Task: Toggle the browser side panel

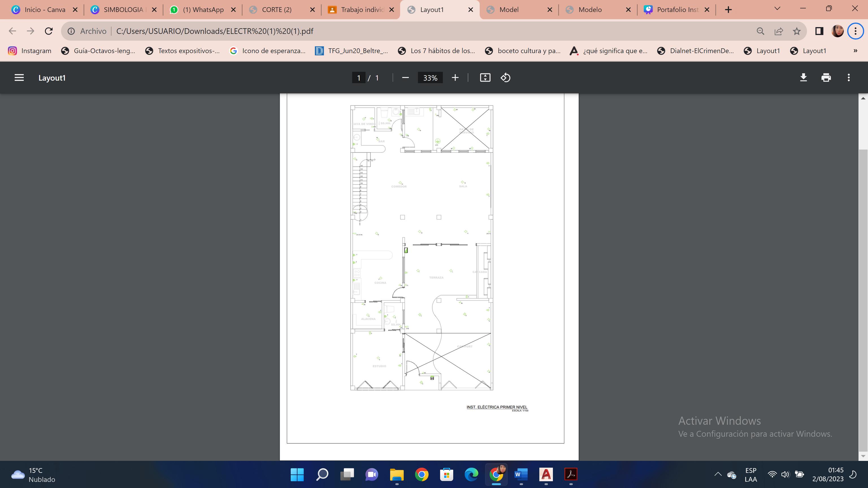Action: click(819, 31)
